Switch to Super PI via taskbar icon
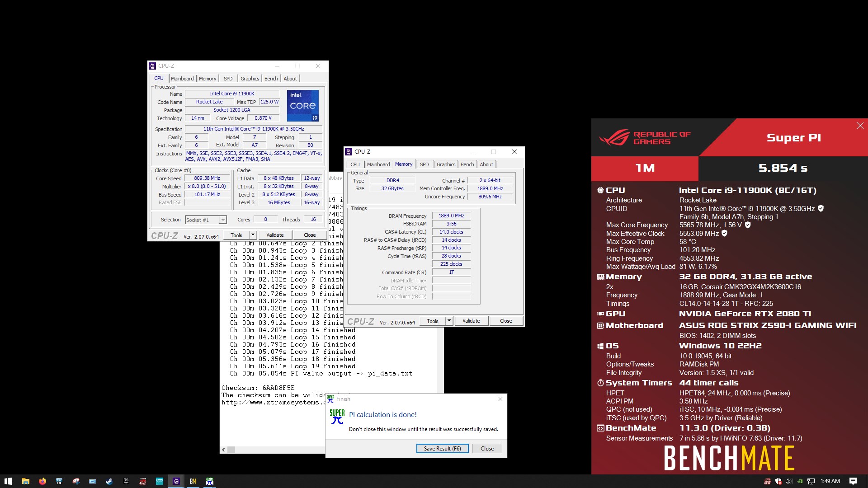Viewport: 868px width, 488px height. coord(209,481)
